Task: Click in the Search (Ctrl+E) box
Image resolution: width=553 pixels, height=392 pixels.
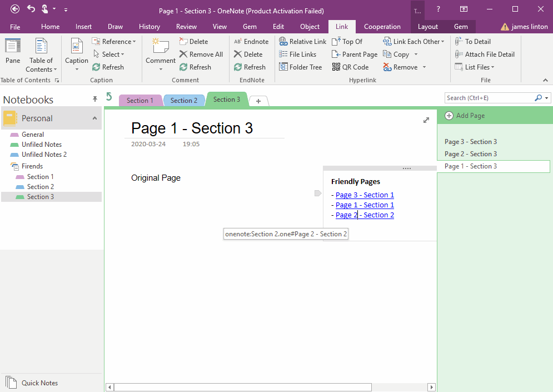Action: pos(490,98)
